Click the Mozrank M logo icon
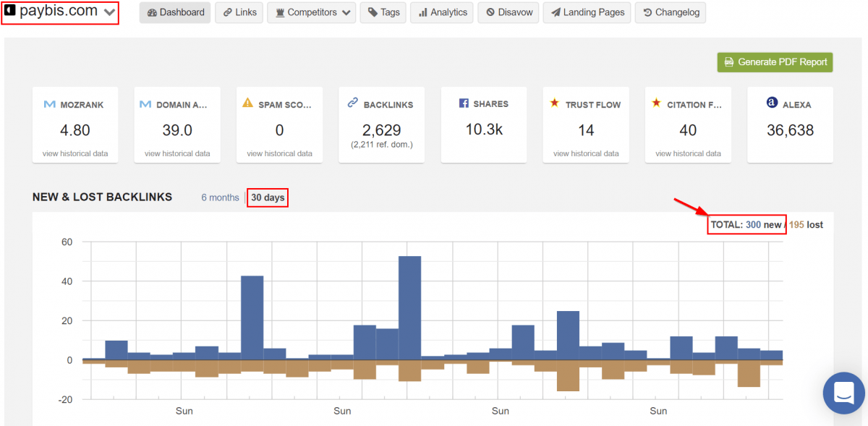Screen dimensions: 868x426 click(49, 104)
